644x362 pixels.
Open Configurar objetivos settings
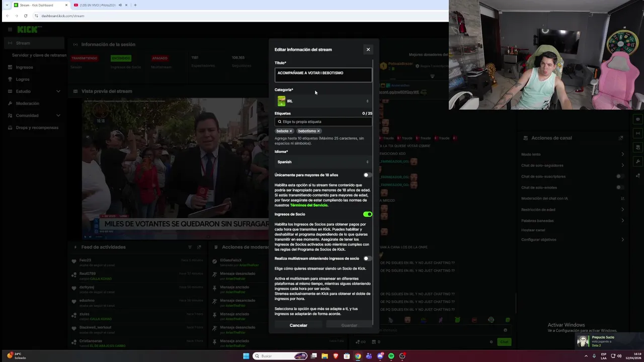(x=574, y=240)
